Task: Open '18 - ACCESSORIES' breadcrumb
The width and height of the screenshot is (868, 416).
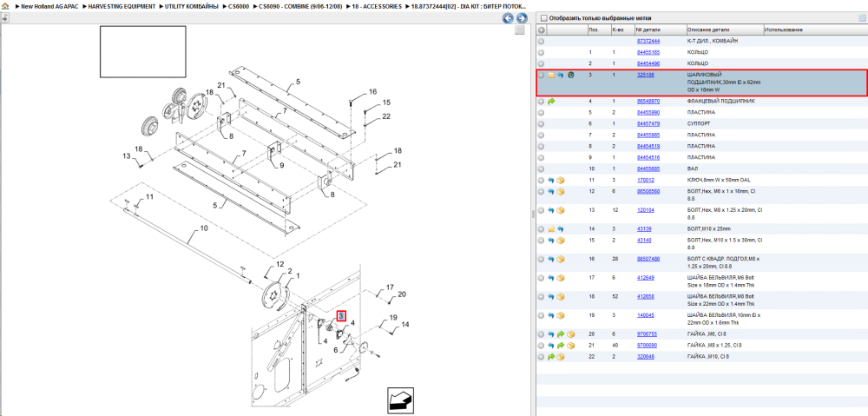Action: click(377, 7)
